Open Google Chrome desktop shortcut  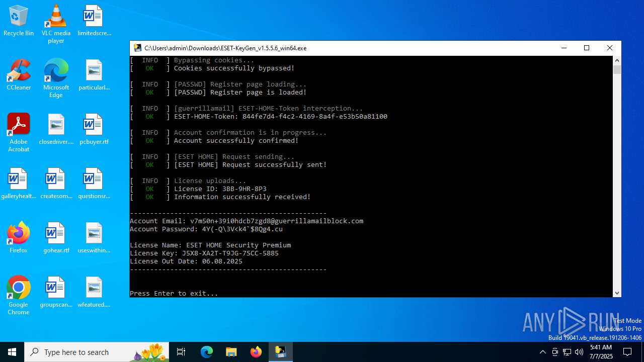point(19,296)
